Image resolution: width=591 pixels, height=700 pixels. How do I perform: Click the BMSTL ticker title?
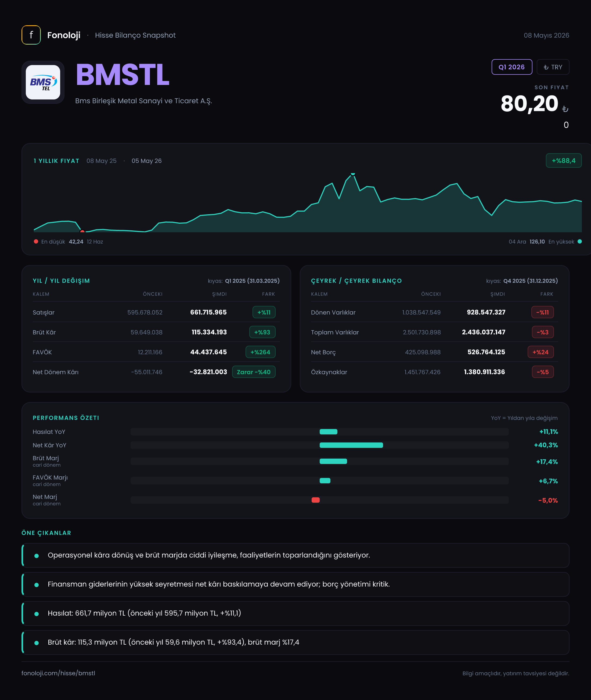coord(122,75)
